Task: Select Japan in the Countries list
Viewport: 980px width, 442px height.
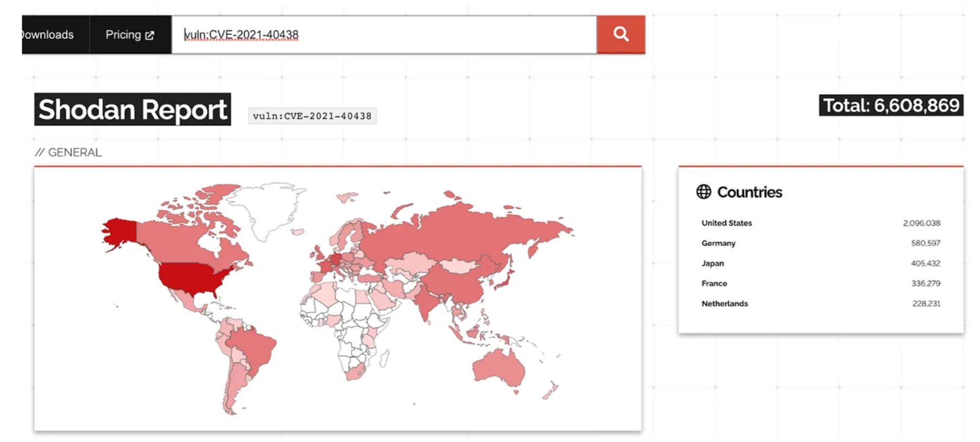Action: point(712,263)
